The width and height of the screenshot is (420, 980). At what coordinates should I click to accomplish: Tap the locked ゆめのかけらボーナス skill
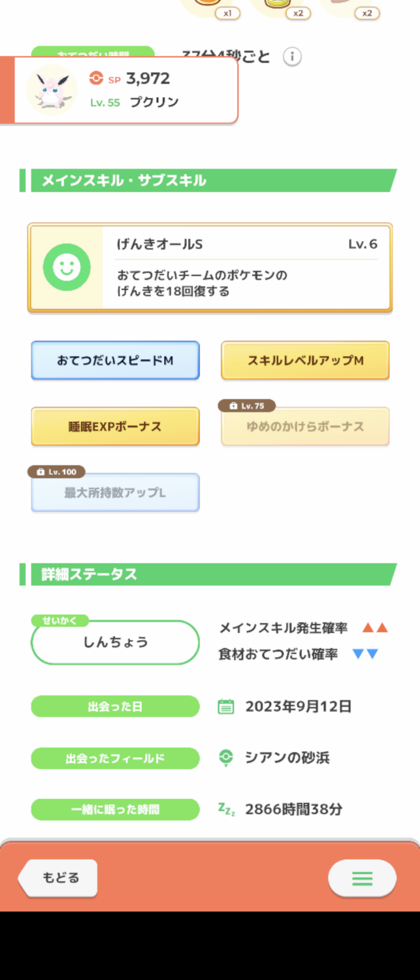305,427
